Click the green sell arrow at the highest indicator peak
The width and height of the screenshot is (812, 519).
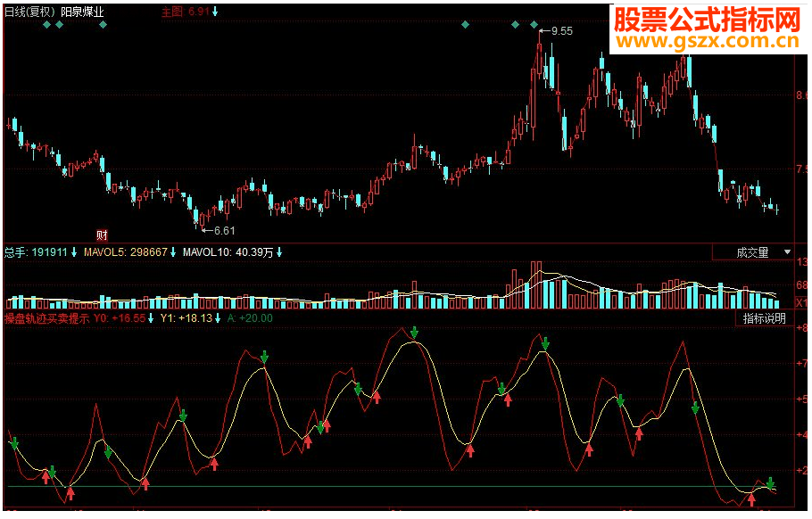[x=414, y=333]
